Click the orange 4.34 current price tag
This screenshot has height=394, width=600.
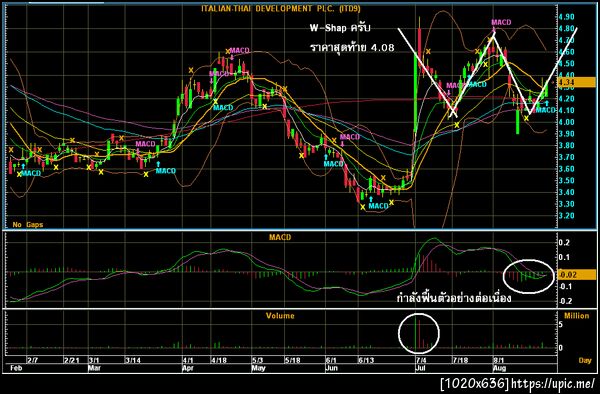point(577,82)
